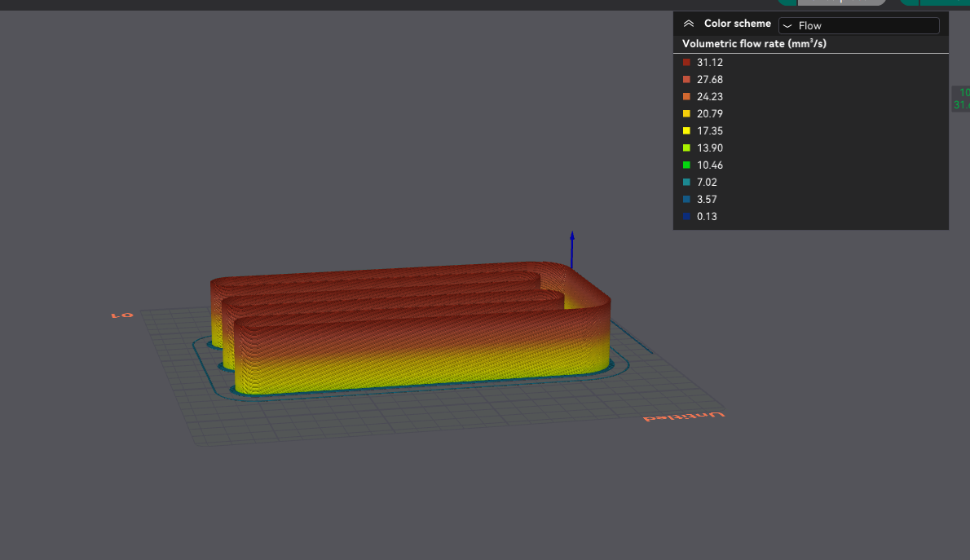Open the Flow color scheme dropdown

tap(858, 25)
